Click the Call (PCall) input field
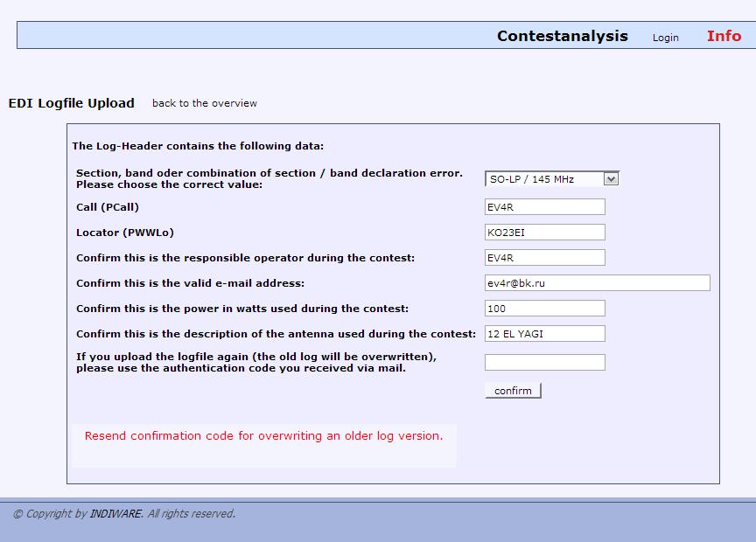The height and width of the screenshot is (542, 756). tap(544, 207)
